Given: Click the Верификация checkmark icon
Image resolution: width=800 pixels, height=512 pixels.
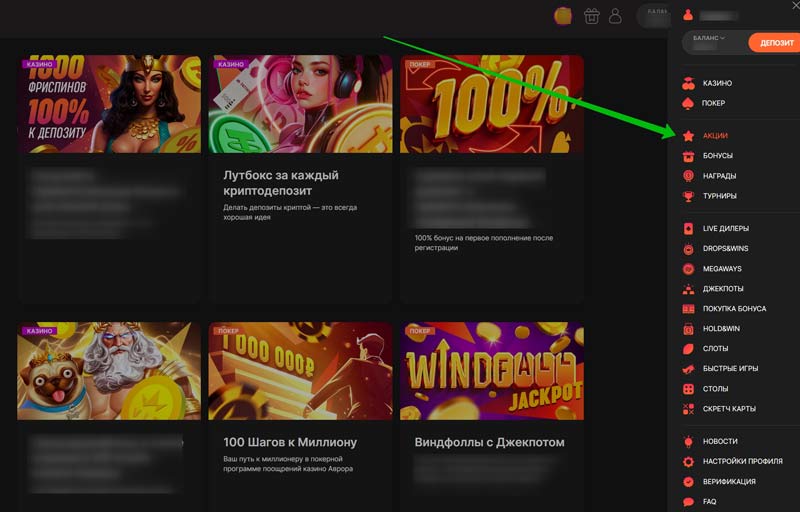Looking at the screenshot, I should (x=688, y=481).
